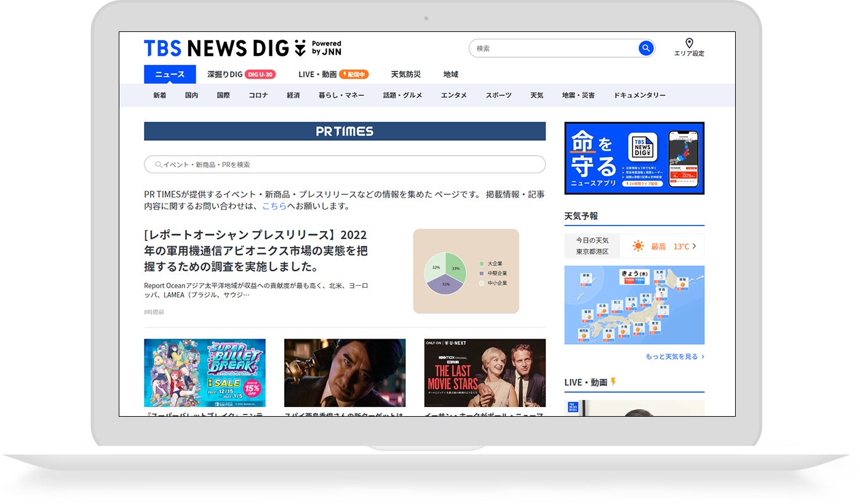The image size is (860, 504).
Task: Open the 天気 category in sub-navigation
Action: pos(537,95)
